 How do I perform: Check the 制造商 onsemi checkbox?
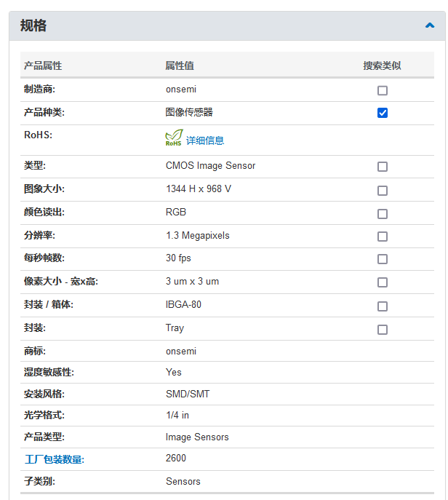[383, 90]
